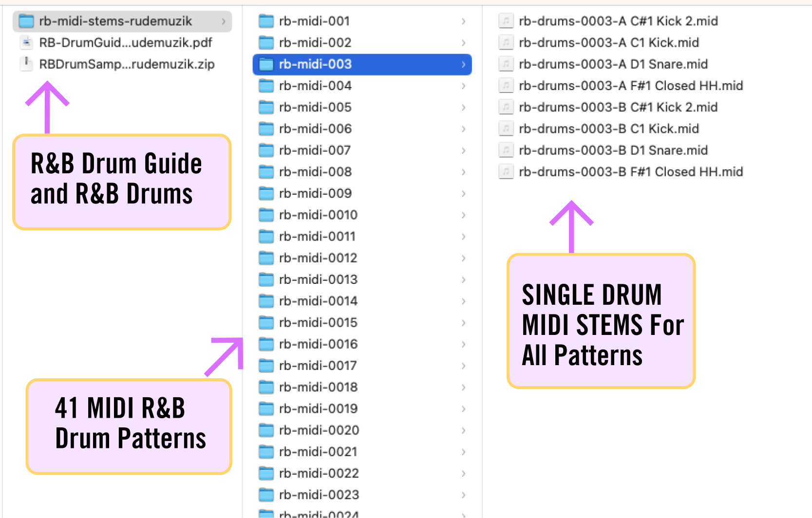
Task: Open the rb-midi-stems-rudemuzik folder icon
Action: pos(25,21)
